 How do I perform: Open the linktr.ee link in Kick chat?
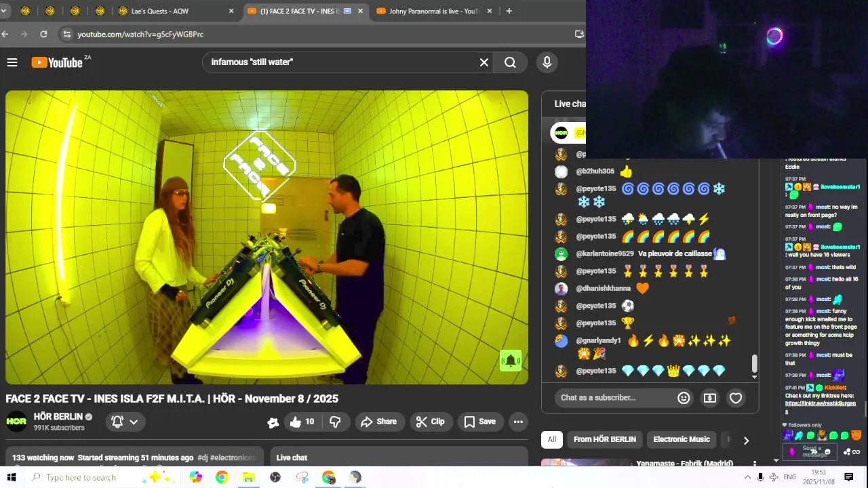tap(820, 407)
